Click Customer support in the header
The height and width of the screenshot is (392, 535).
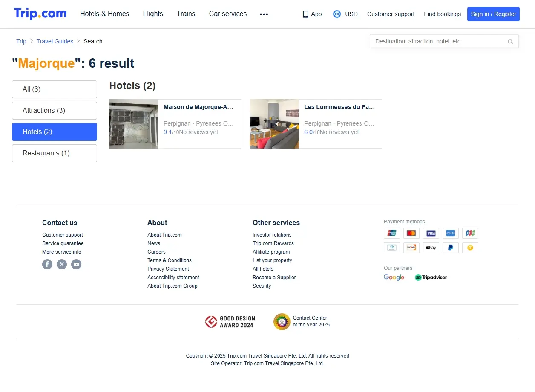point(391,14)
